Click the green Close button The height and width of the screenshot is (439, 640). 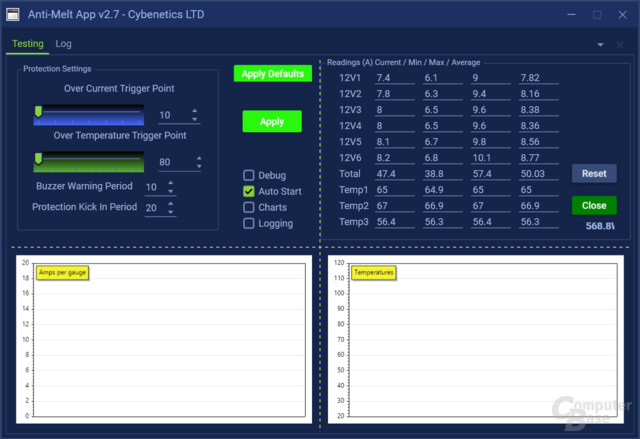pos(594,205)
